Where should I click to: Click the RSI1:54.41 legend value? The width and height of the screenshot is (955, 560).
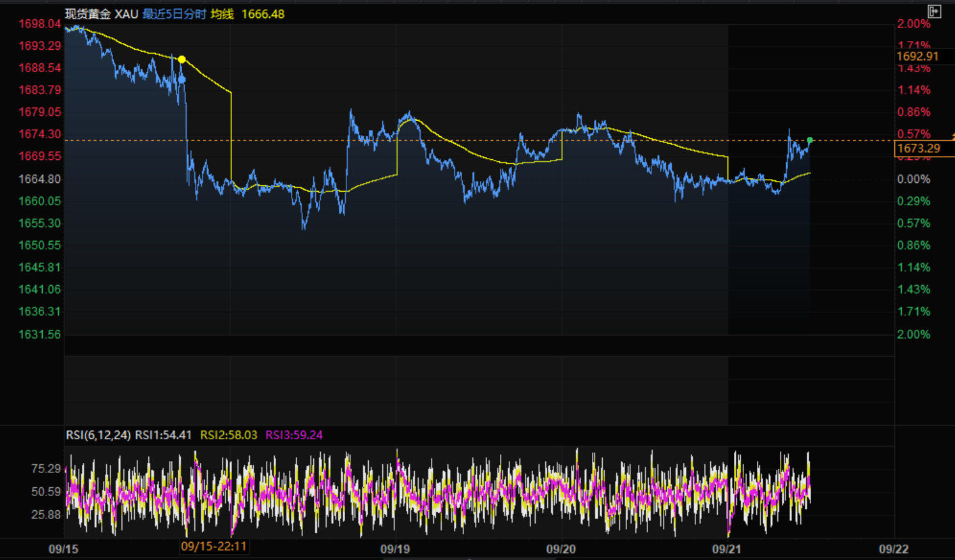163,435
